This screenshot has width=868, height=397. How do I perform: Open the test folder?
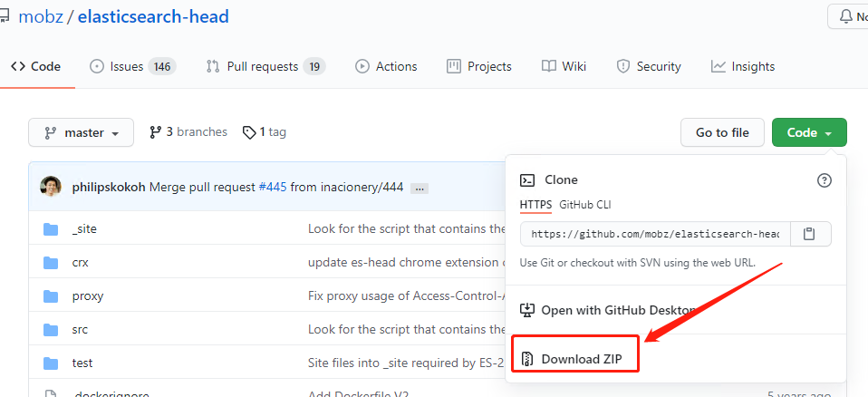[x=82, y=363]
